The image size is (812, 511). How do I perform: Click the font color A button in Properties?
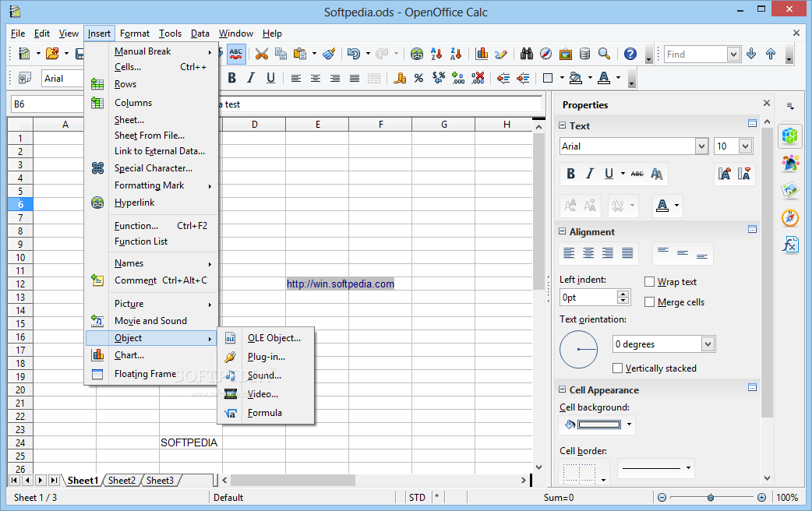pyautogui.click(x=662, y=206)
